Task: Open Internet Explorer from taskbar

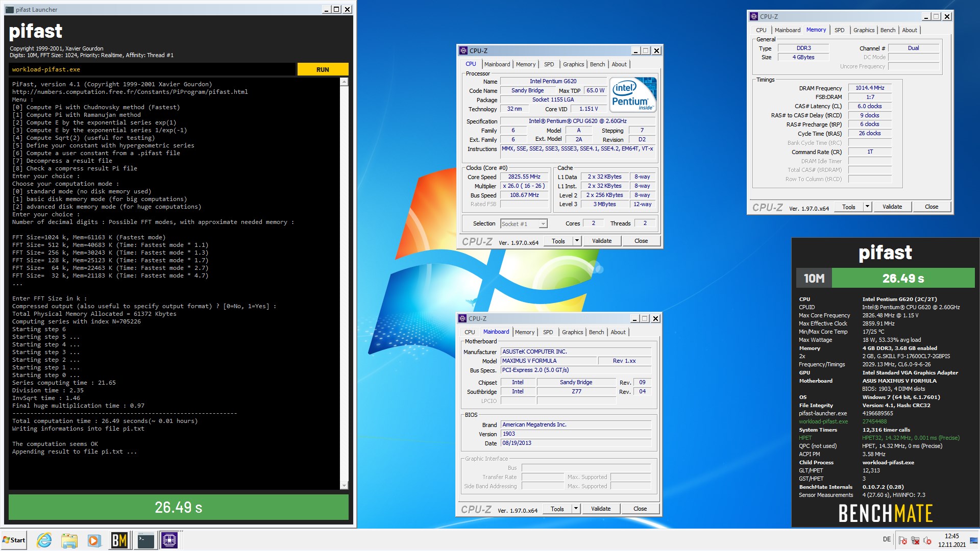Action: click(44, 540)
